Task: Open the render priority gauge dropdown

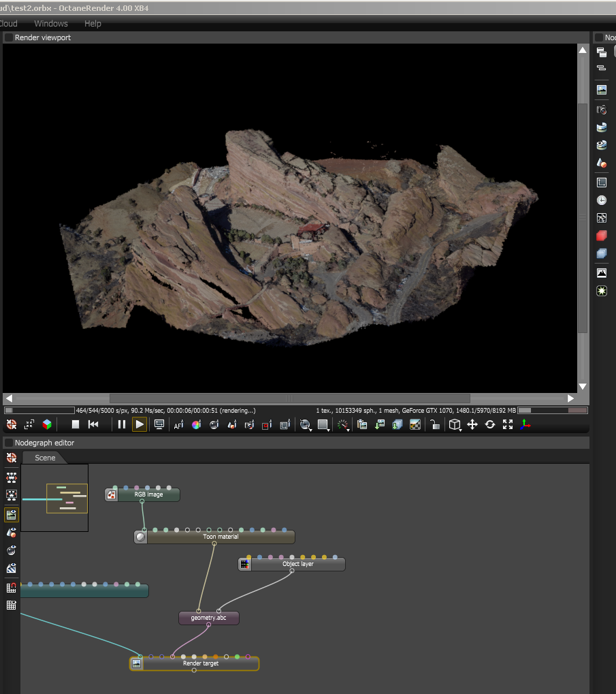Action: coord(343,426)
